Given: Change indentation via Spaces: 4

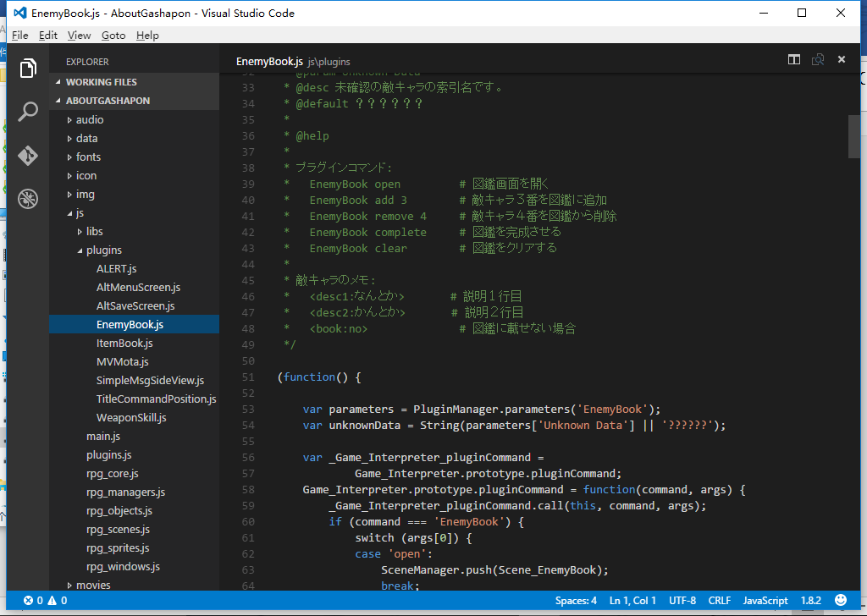Looking at the screenshot, I should 576,601.
